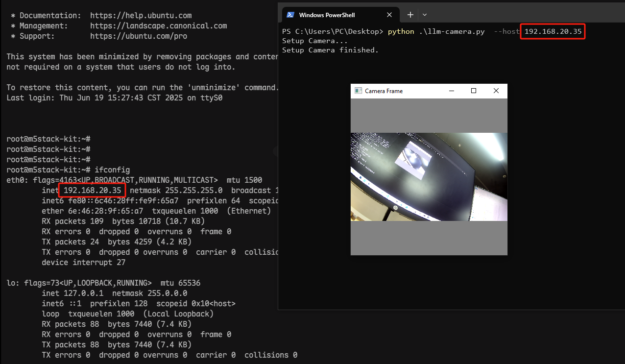Viewport: 625px width, 364px height.
Task: Open a new terminal tab with the plus button
Action: 410,15
